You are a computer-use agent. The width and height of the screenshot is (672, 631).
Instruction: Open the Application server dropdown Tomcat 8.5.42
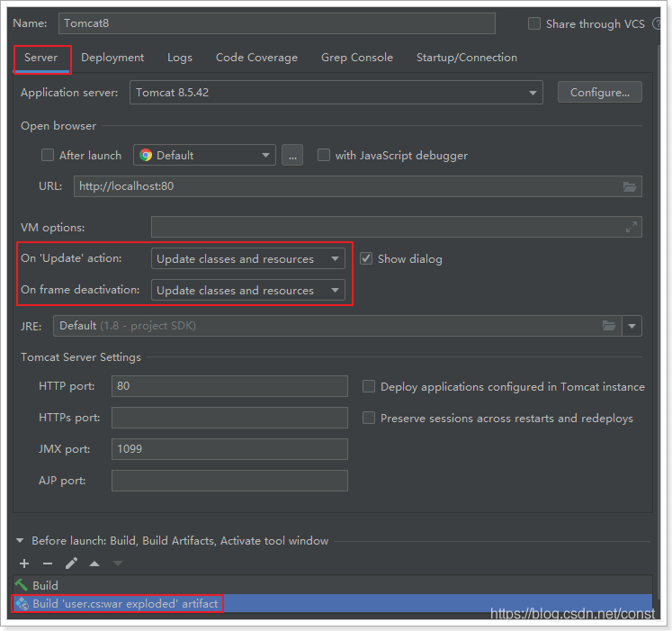[x=336, y=92]
